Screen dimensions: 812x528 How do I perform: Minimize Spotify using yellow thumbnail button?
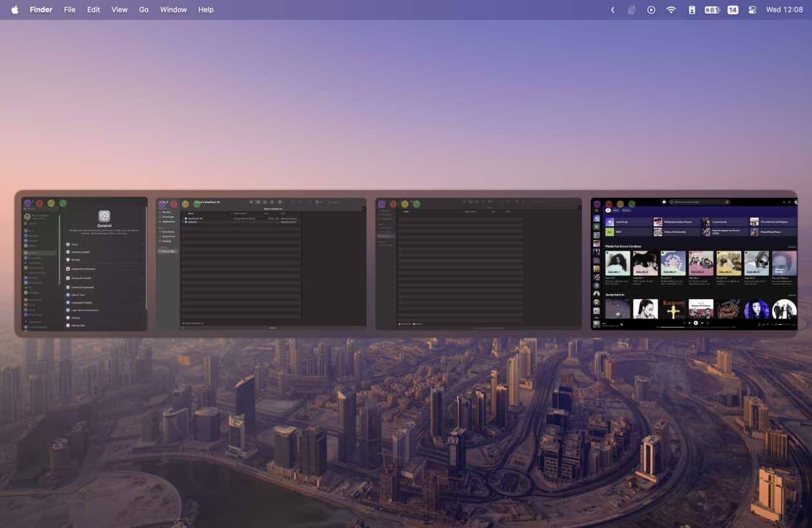(x=621, y=204)
